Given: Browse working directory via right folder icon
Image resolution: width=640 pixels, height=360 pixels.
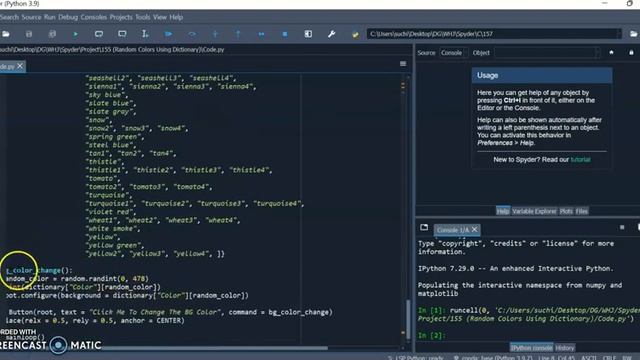Looking at the screenshot, I should pyautogui.click(x=633, y=34).
